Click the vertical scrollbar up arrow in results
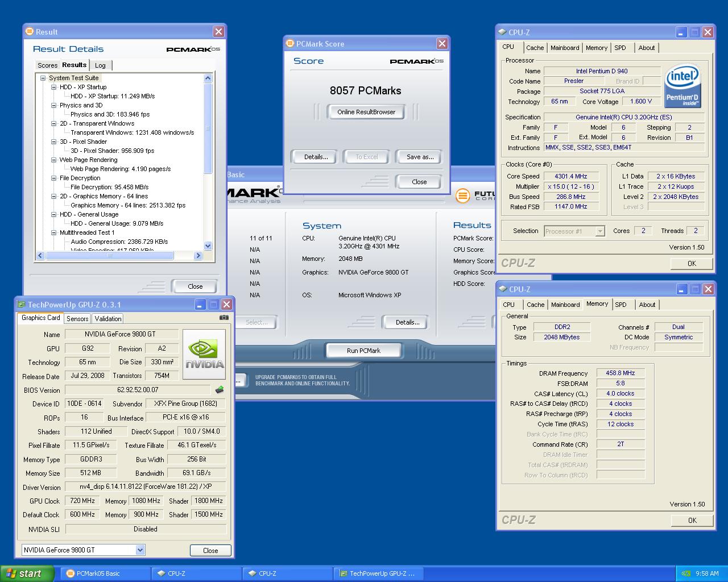 pyautogui.click(x=208, y=78)
